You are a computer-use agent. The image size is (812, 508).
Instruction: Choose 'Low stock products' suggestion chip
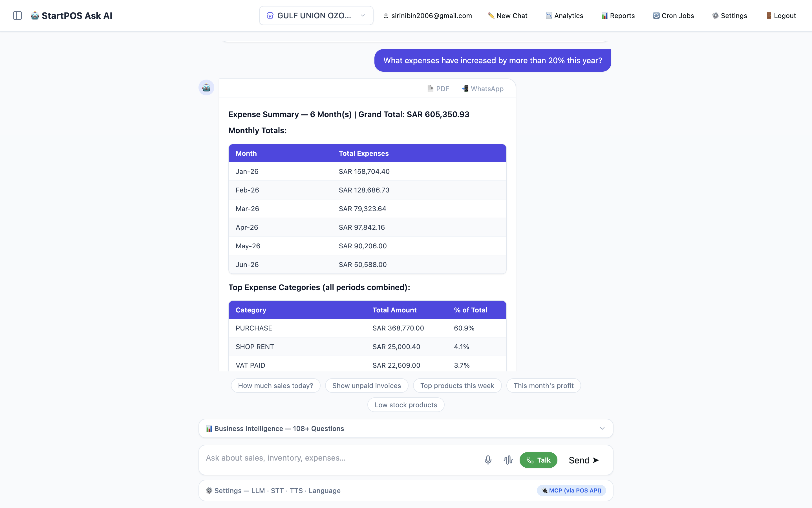coord(406,405)
